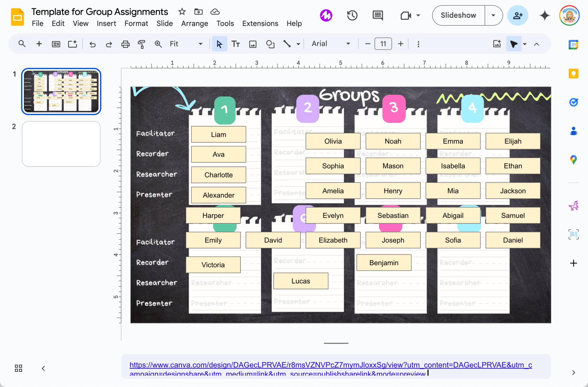Image resolution: width=588 pixels, height=387 pixels.
Task: Select the Shape tool
Action: pos(270,44)
